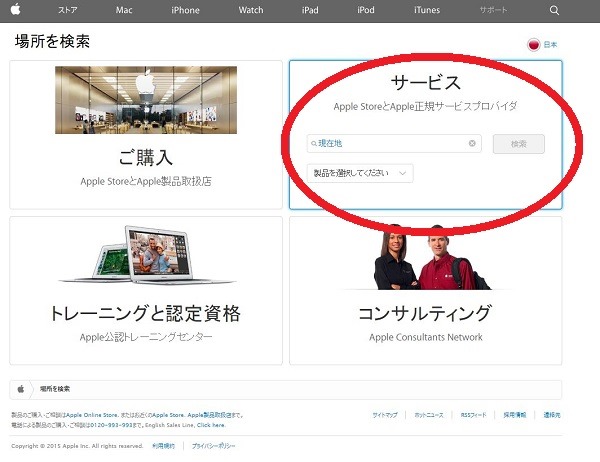Click the Apple StoreとApple製品取扱店 subtitle
Image resolution: width=600 pixels, height=462 pixels.
point(146,181)
